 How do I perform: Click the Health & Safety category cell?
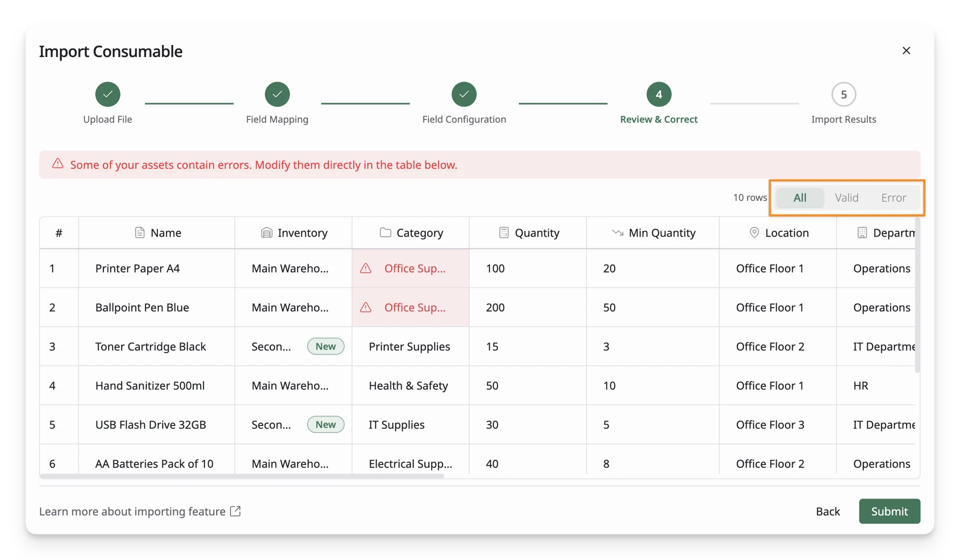(x=410, y=385)
